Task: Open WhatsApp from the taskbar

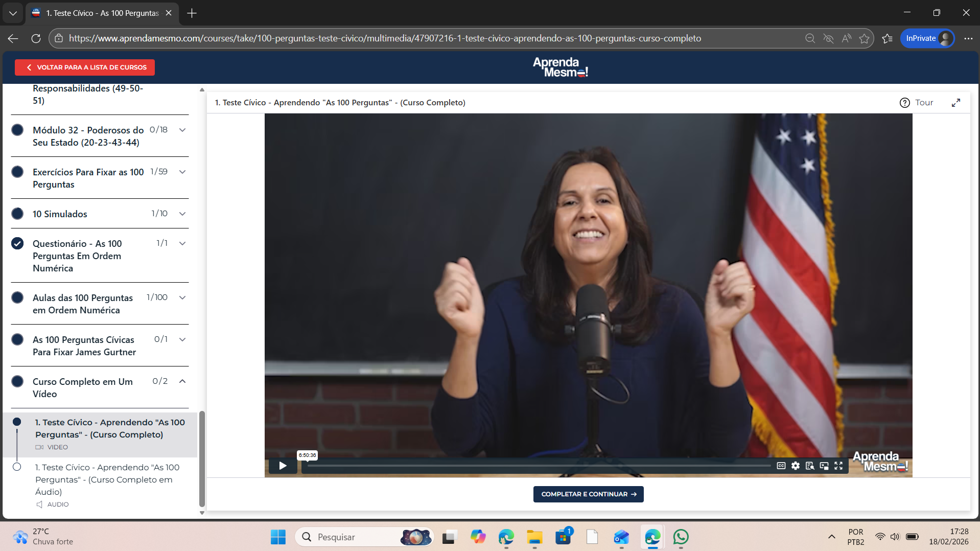Action: point(681,537)
